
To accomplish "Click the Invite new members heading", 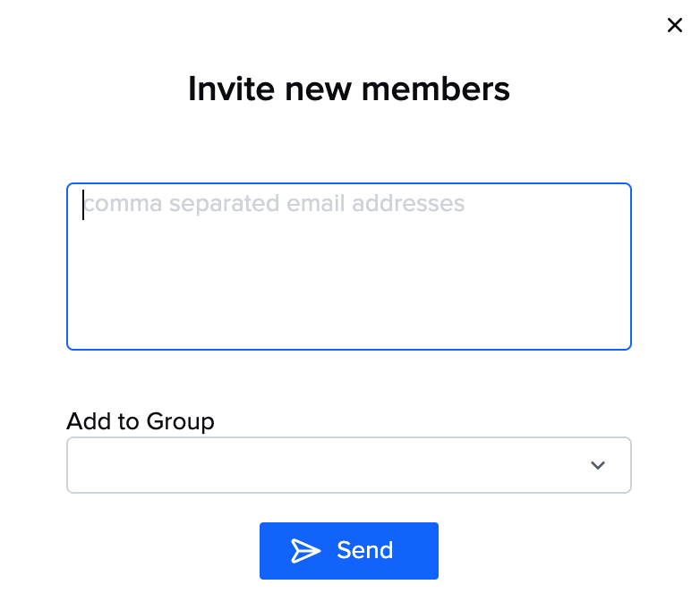I will (x=349, y=89).
